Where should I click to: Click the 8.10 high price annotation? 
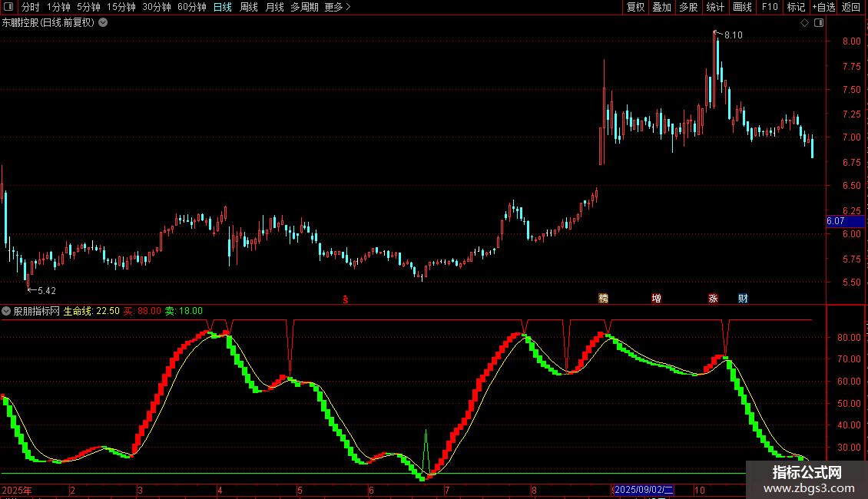[x=734, y=35]
